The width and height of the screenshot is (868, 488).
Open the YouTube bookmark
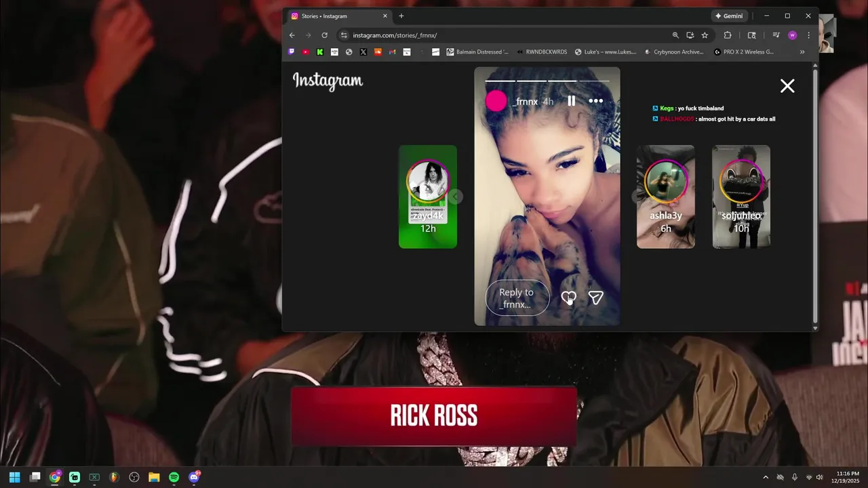[306, 52]
